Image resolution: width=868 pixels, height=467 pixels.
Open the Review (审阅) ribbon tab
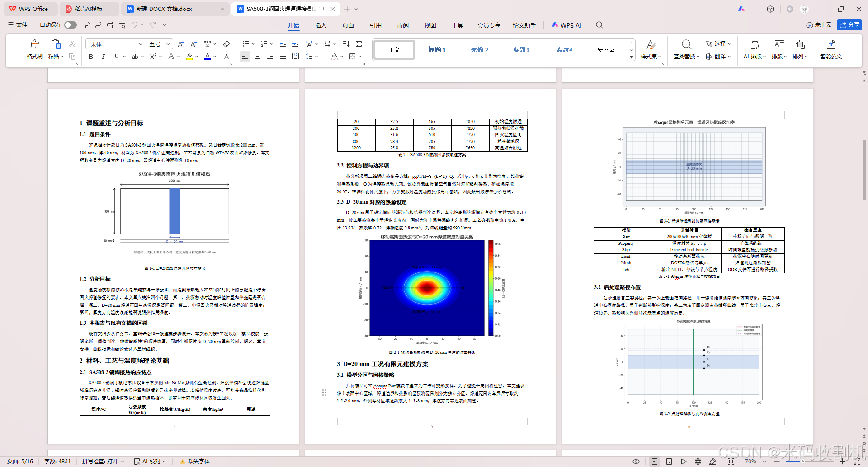[403, 25]
